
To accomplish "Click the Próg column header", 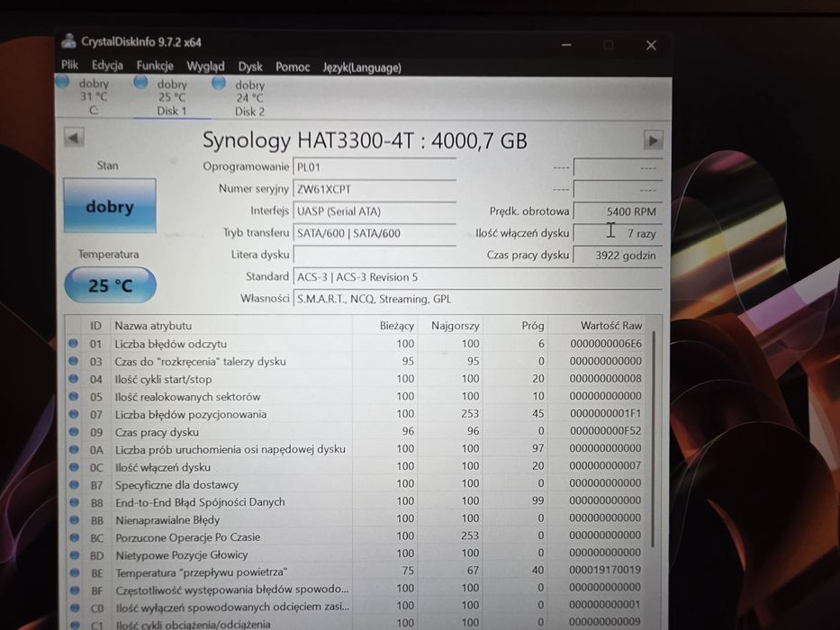I will [x=515, y=325].
